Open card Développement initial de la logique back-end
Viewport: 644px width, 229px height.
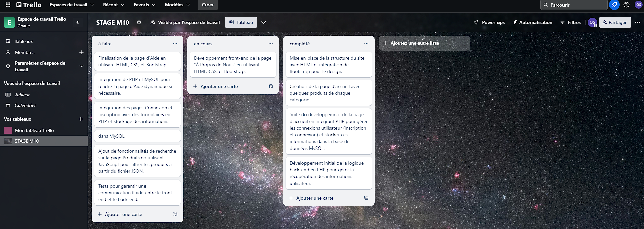coord(329,173)
